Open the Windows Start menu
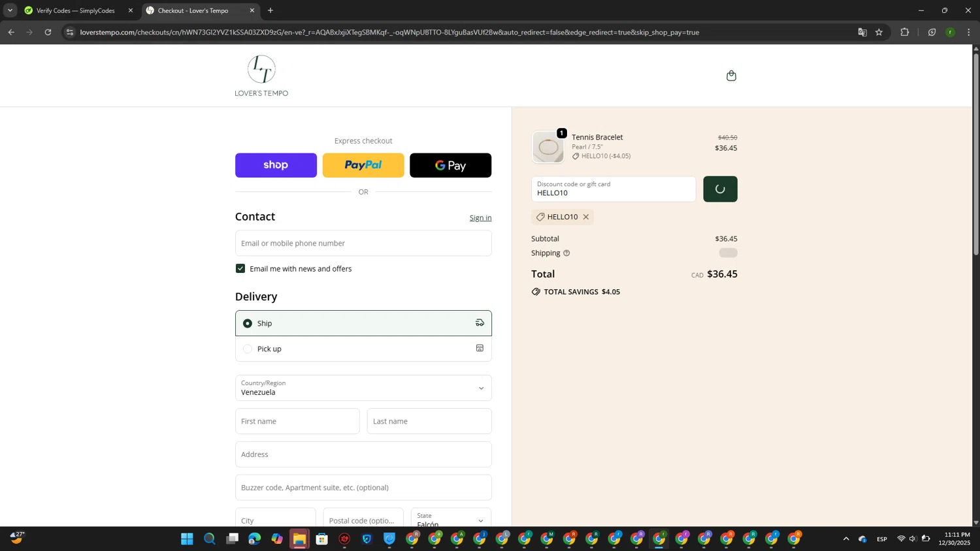This screenshot has width=980, height=551. [187, 539]
